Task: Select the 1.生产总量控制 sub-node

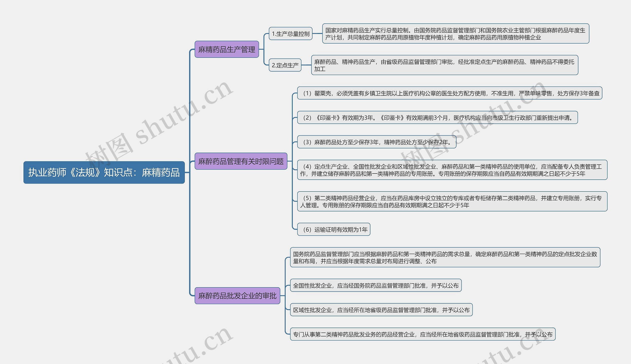Action: (290, 34)
